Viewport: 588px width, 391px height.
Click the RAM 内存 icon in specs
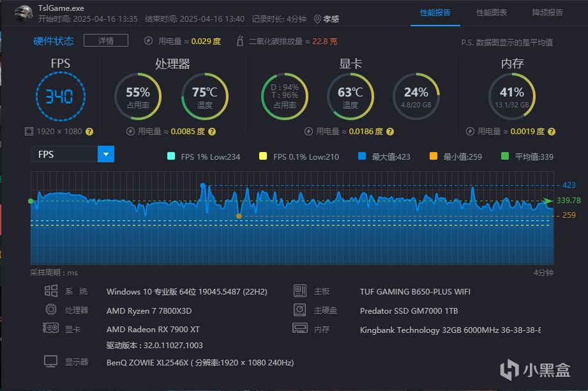click(300, 328)
